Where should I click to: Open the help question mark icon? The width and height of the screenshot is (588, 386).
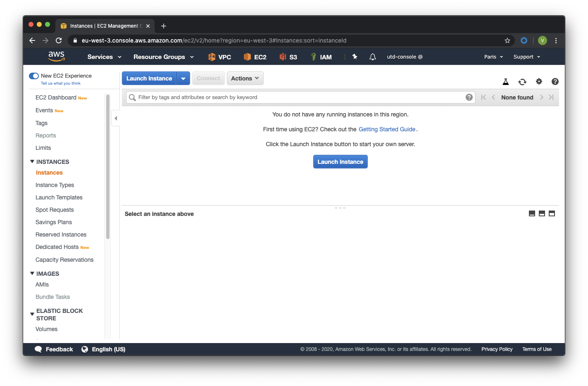[555, 82]
